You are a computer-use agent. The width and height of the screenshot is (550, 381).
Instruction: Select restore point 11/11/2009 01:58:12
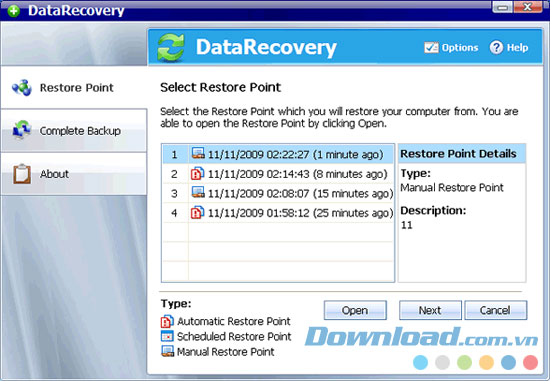tap(278, 213)
